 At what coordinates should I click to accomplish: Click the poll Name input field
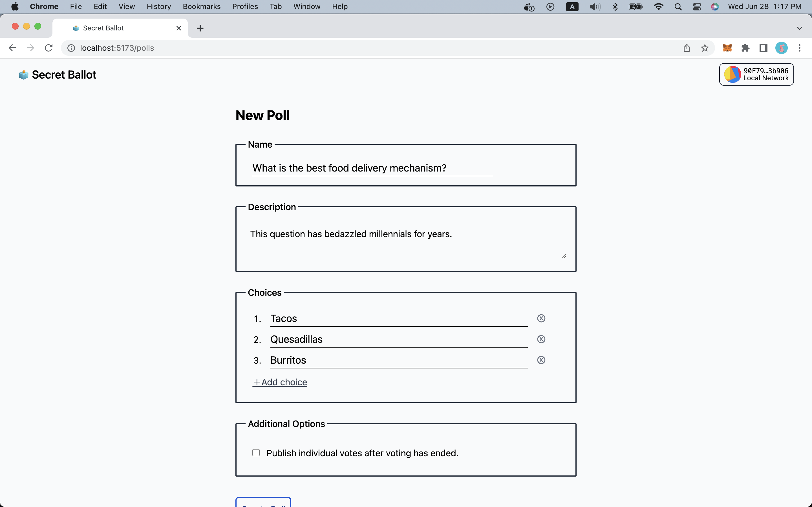tap(372, 168)
